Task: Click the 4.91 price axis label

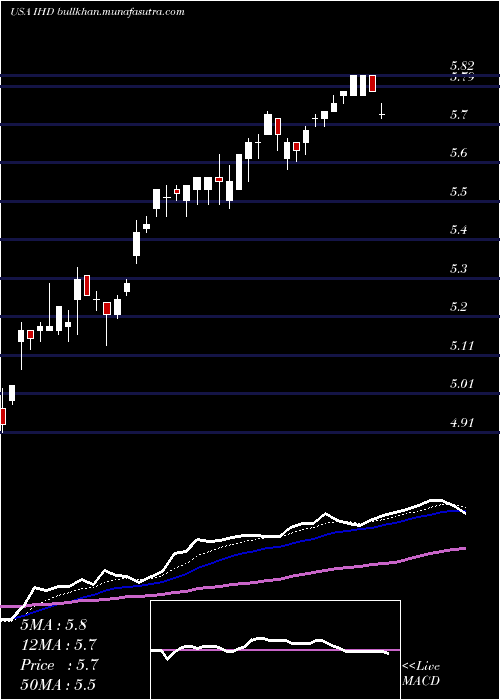Action: tap(462, 422)
